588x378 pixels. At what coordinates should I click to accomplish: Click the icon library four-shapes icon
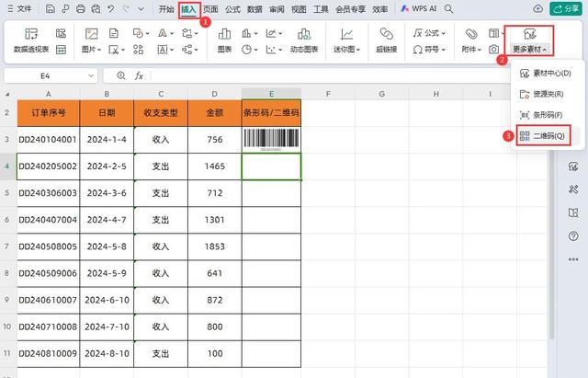pos(139,49)
